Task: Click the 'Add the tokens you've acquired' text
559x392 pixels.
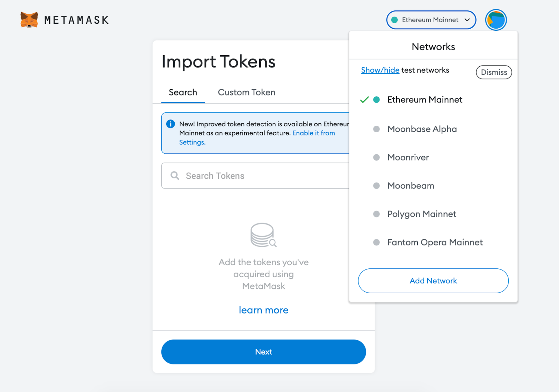Action: click(x=263, y=274)
